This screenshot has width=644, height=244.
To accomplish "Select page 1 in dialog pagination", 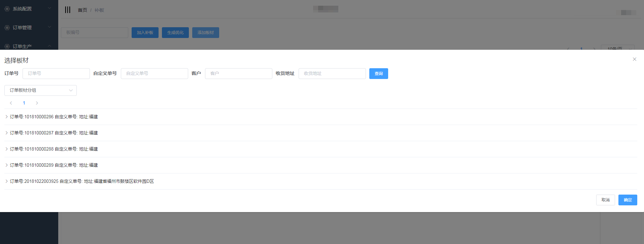I will 24,103.
